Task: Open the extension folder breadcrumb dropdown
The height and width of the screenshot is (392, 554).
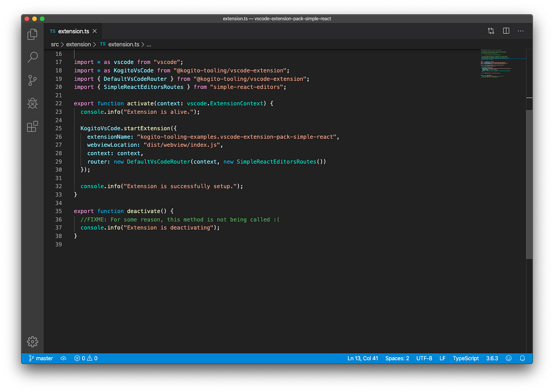Action: pyautogui.click(x=79, y=44)
